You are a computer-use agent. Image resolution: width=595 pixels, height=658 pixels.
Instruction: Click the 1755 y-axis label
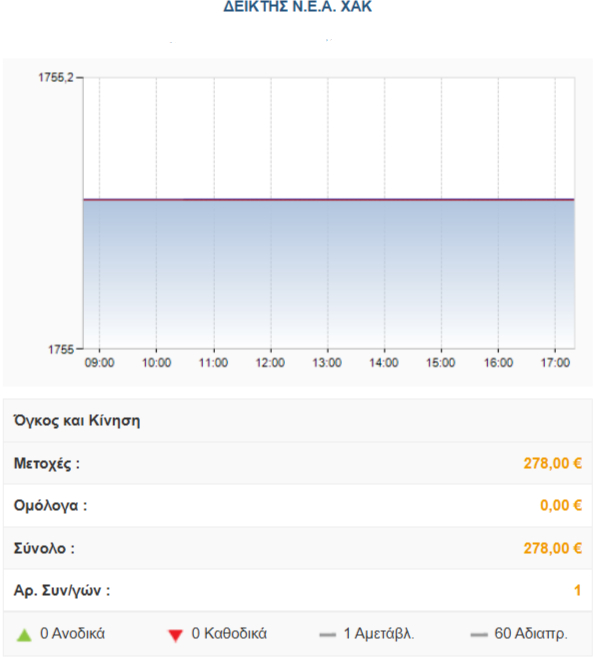(x=61, y=349)
